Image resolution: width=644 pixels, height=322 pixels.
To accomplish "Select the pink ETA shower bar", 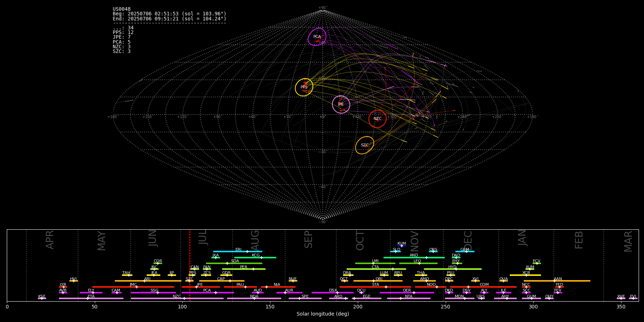I will tap(91, 298).
